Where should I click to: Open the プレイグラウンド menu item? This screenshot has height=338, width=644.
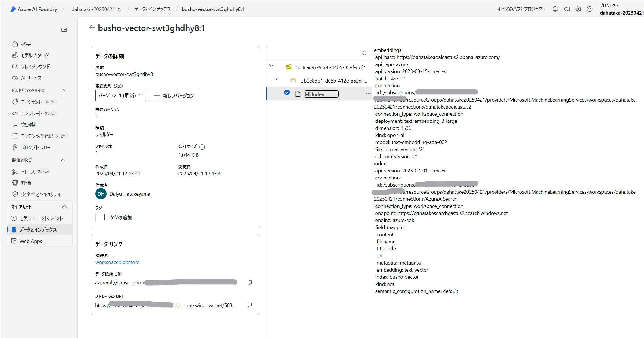pyautogui.click(x=35, y=67)
